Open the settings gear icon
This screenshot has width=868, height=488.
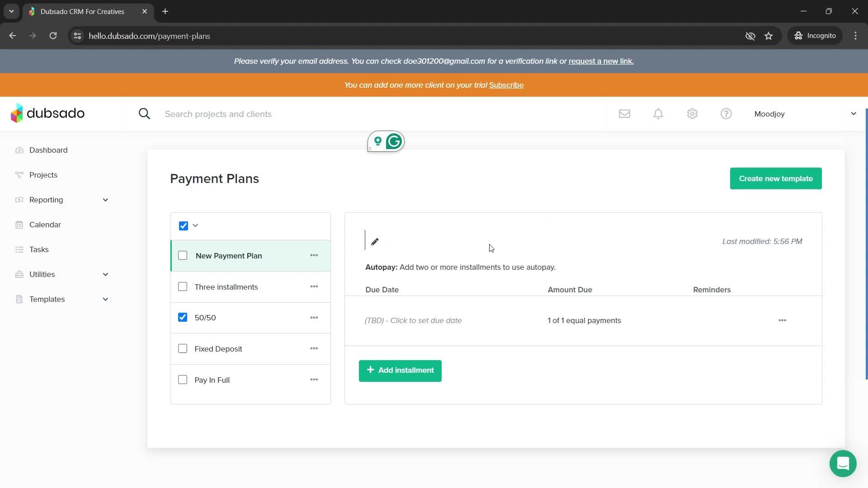tap(692, 114)
